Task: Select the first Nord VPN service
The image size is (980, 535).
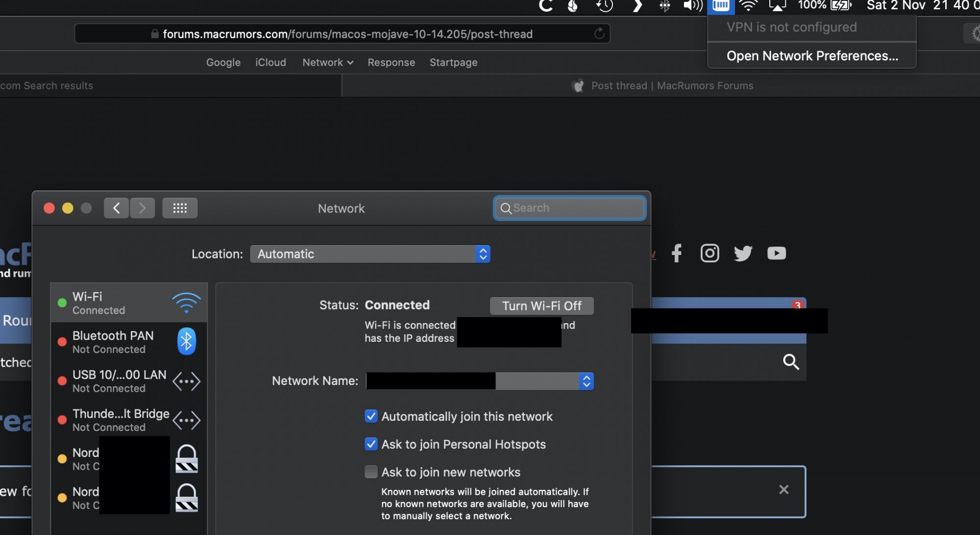Action: pos(129,459)
